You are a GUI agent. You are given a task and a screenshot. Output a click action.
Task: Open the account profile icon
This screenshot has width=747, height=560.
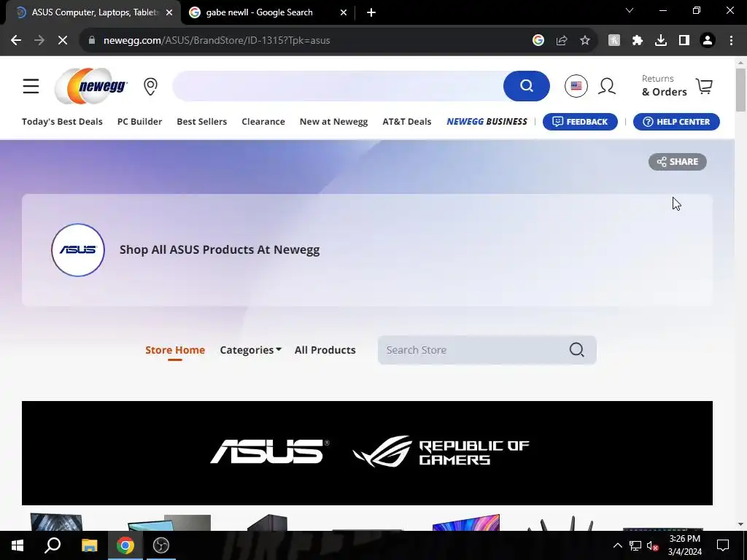coord(607,86)
